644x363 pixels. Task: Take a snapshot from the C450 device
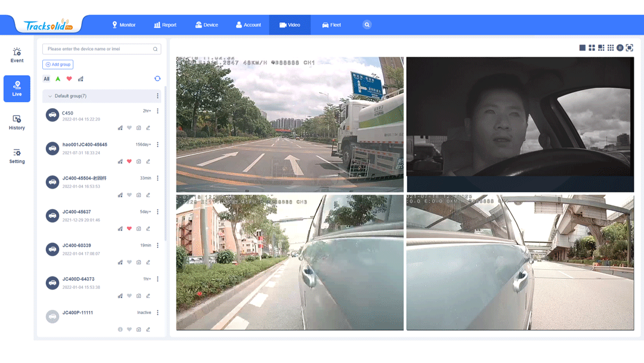point(139,128)
